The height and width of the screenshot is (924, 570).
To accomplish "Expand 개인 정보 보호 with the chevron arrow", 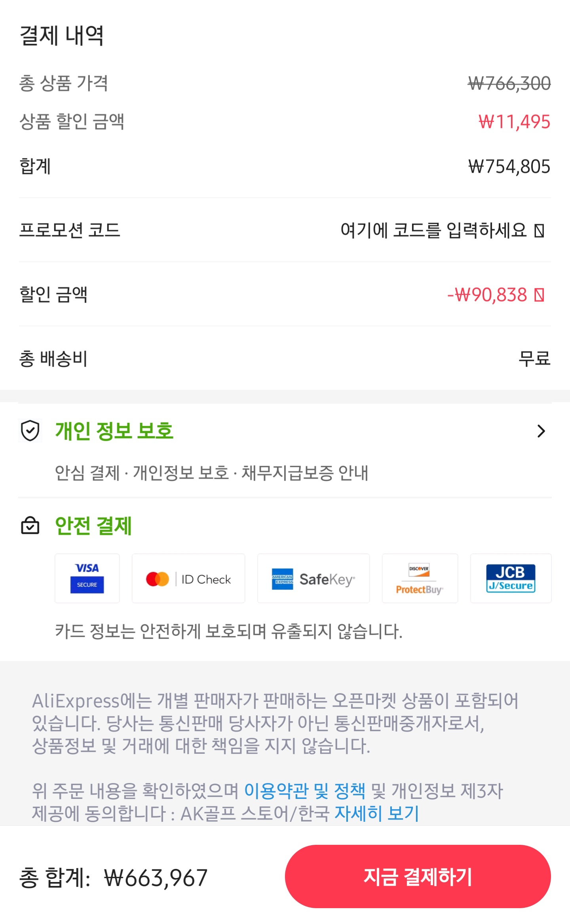I will (541, 431).
